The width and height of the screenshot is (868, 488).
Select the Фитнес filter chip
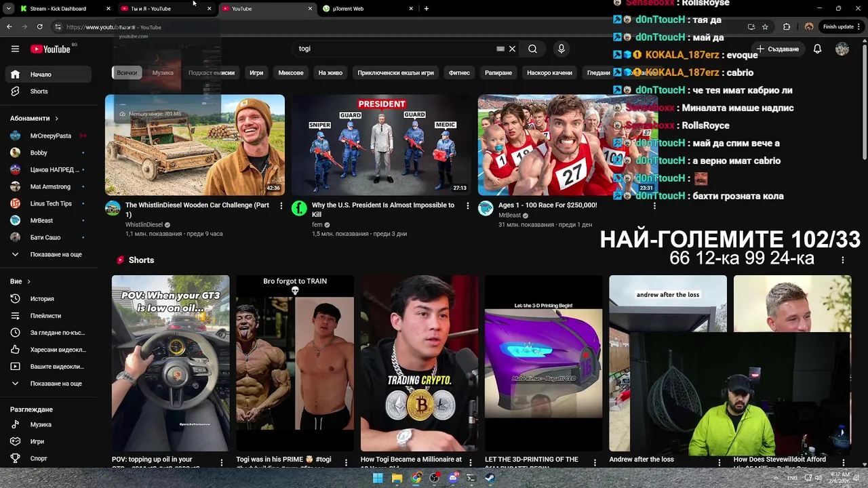point(459,73)
